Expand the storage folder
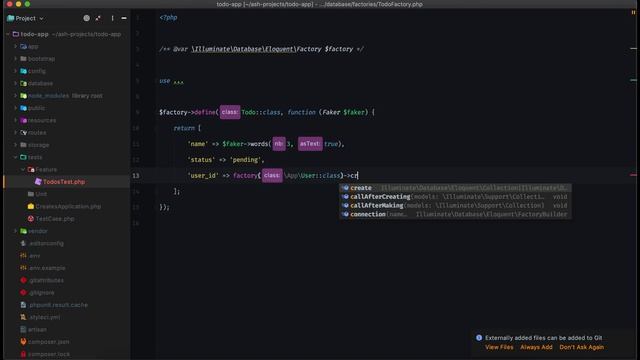The image size is (640, 360). [x=16, y=145]
